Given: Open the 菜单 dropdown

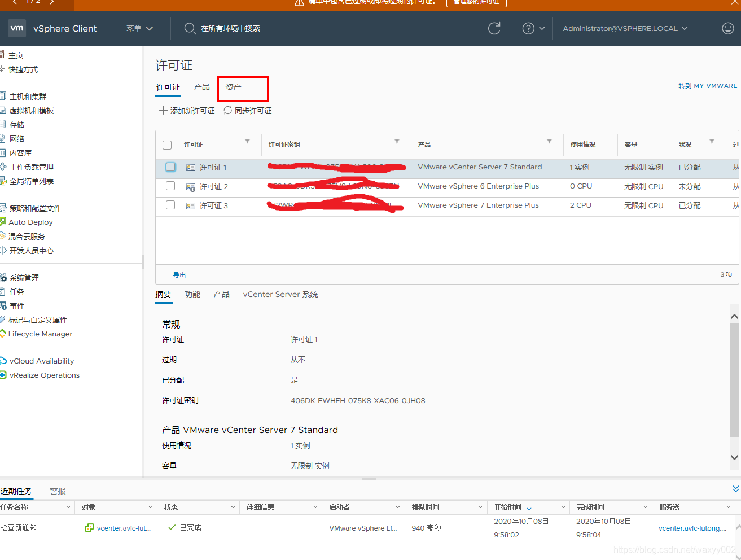Looking at the screenshot, I should [x=139, y=28].
